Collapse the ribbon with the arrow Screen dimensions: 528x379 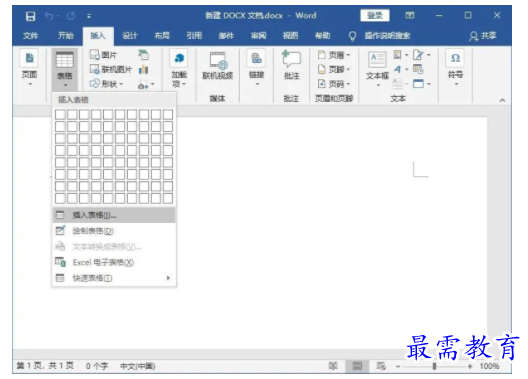tap(502, 100)
